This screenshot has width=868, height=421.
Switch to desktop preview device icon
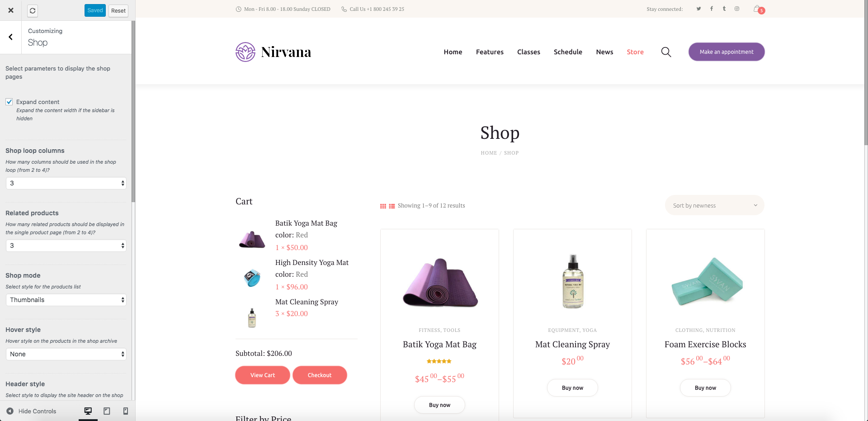click(88, 411)
